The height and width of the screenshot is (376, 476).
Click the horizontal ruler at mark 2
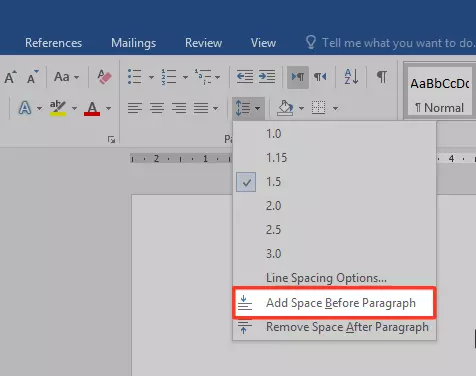(x=156, y=159)
